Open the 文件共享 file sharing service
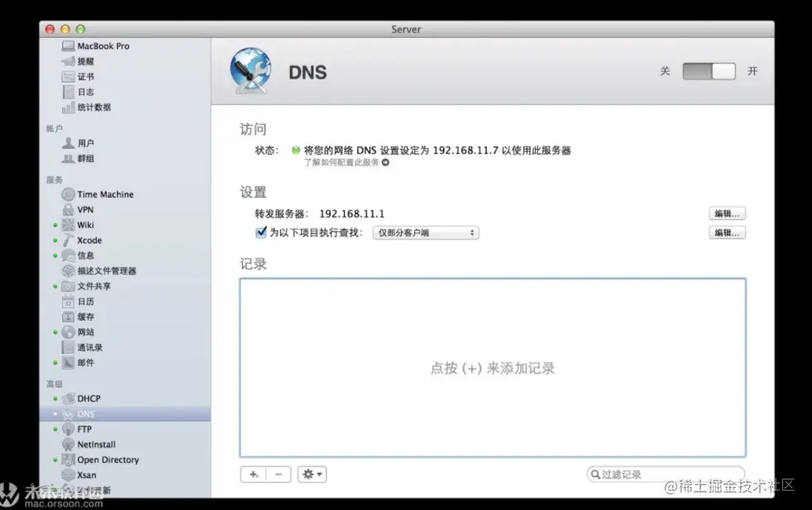The height and width of the screenshot is (510, 812). [86, 286]
